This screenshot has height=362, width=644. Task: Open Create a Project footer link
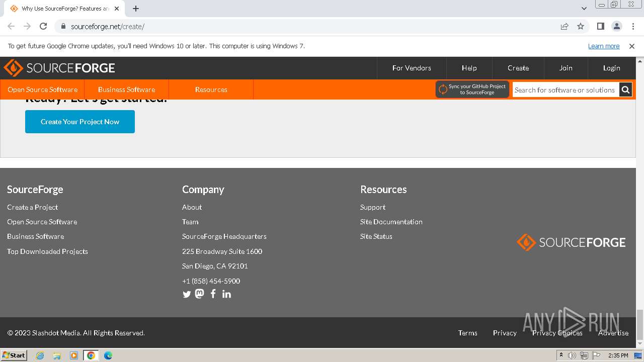tap(32, 207)
